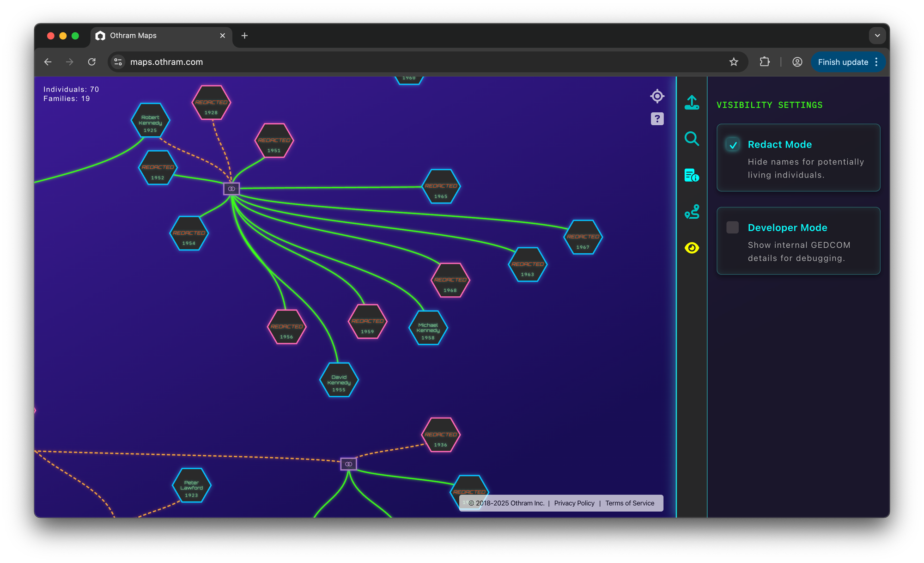
Task: Open the search panel icon in sidebar
Action: [x=692, y=138]
